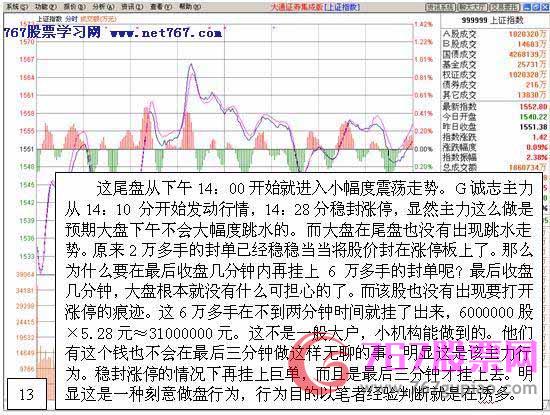This screenshot has height=415, width=550.
Task: Click the number 13 page box
Action: tap(27, 394)
